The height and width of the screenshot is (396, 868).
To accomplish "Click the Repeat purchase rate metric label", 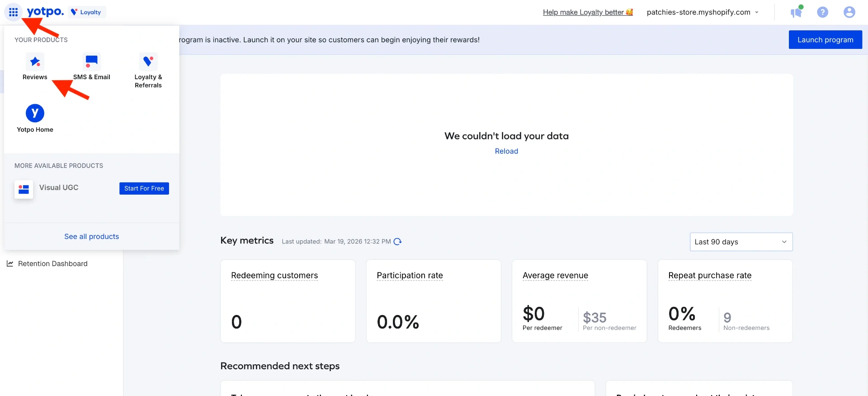I will 710,276.
